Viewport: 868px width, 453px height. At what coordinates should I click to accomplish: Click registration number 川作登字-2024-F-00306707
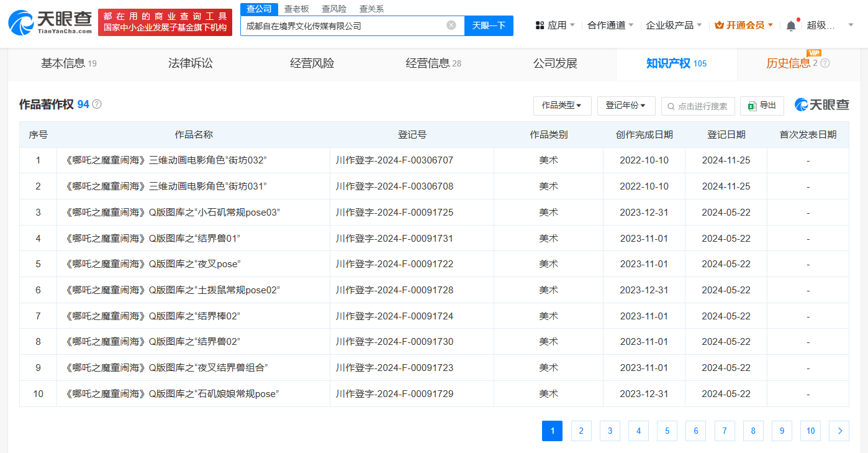point(395,160)
